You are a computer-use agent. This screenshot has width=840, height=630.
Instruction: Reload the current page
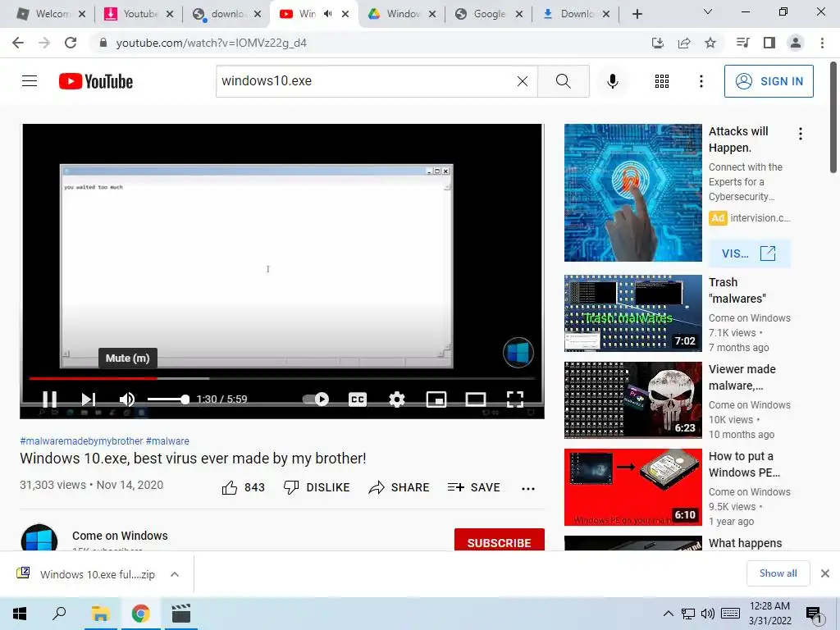pos(71,43)
